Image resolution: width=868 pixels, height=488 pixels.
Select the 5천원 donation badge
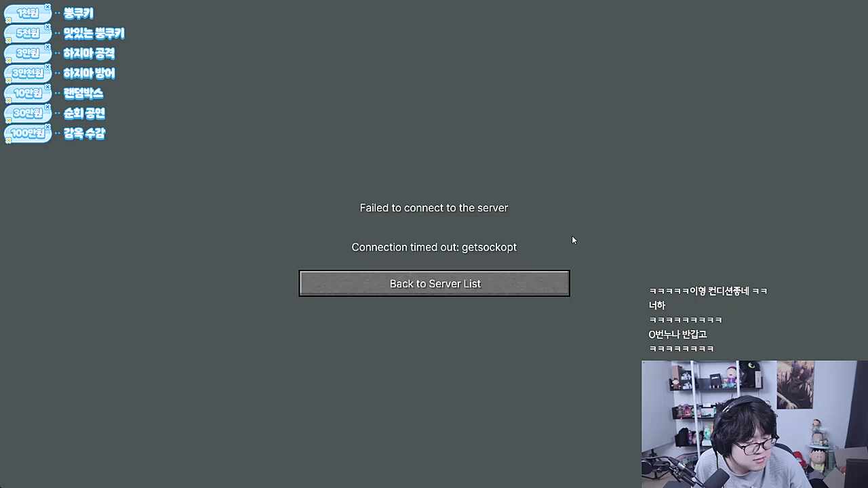click(28, 33)
